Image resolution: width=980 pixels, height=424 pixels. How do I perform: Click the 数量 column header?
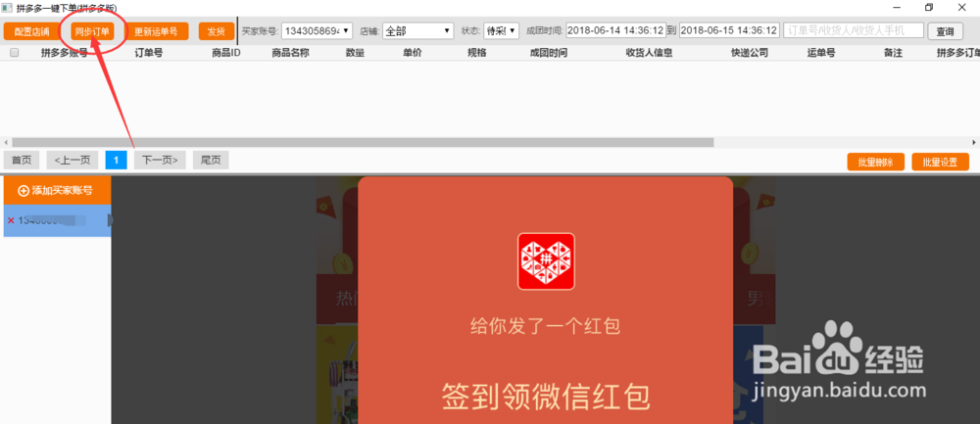click(355, 53)
